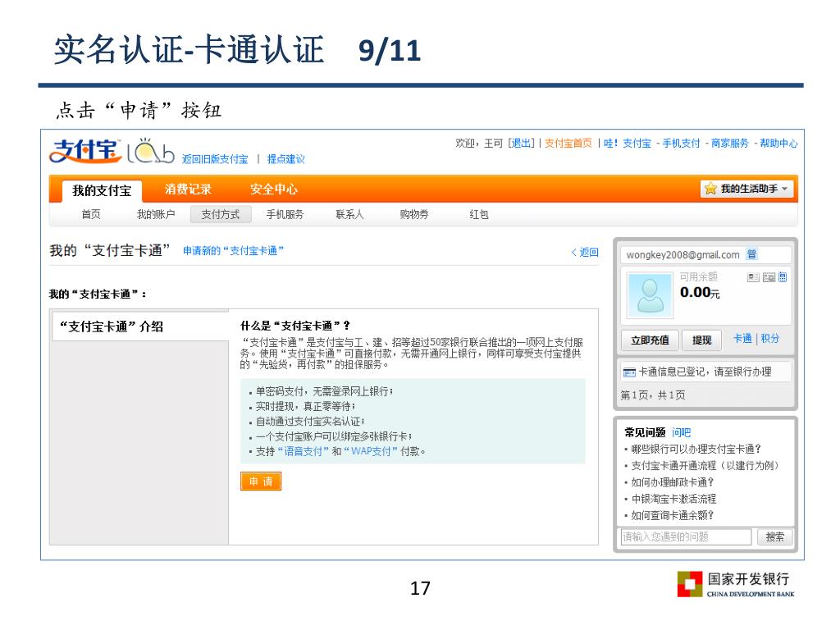
Task: Select the 支付方式 submenu item
Action: click(x=220, y=214)
